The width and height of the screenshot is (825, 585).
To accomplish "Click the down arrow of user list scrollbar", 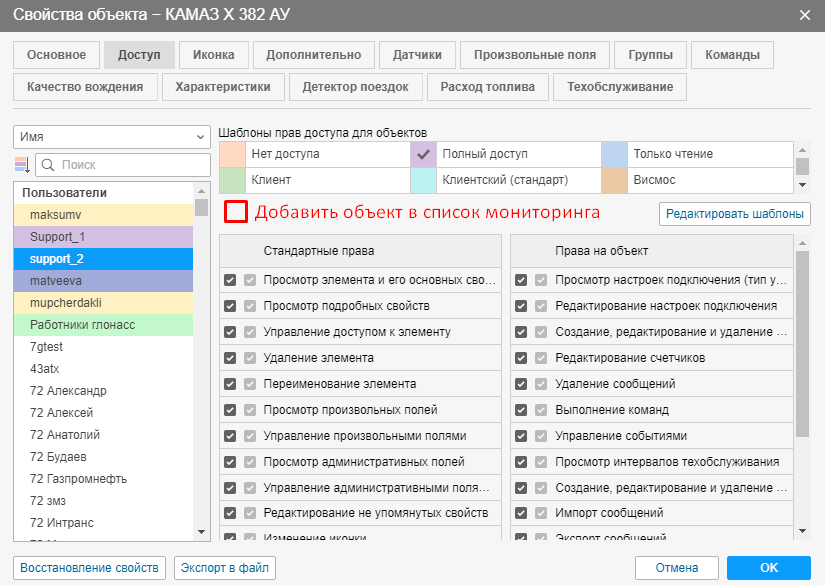I will 200,532.
